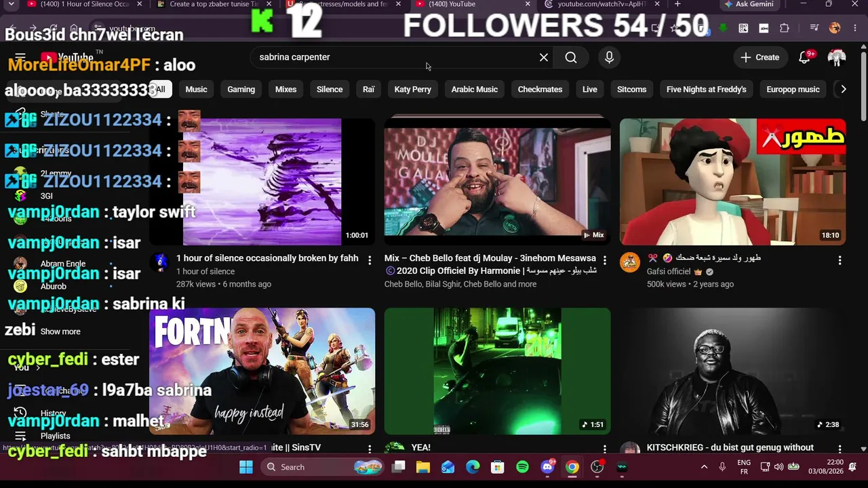Close the '(1400) YouTube' browser tab
This screenshot has width=868, height=488.
[x=528, y=4]
